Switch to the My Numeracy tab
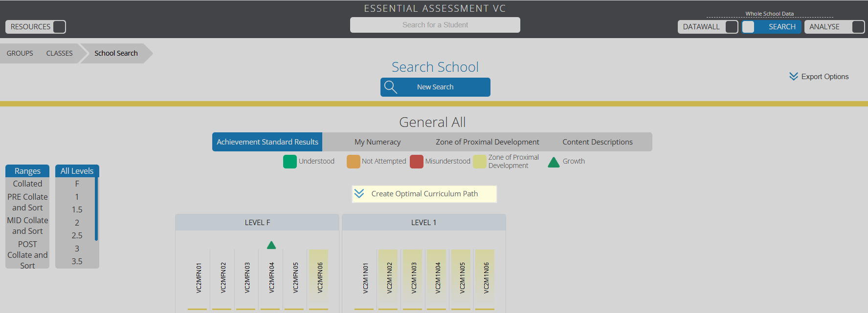Image resolution: width=868 pixels, height=313 pixels. 378,142
